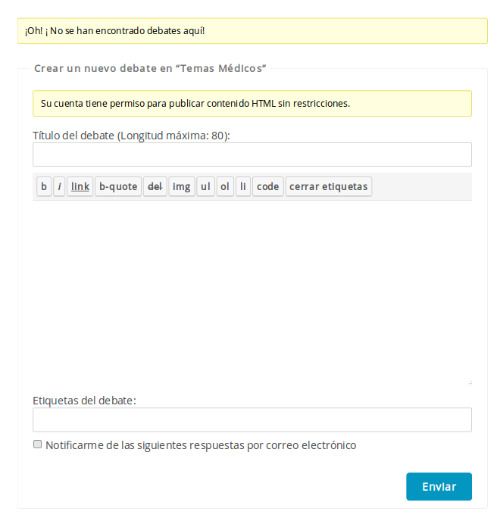Click the 'del' strikethrough tag button
Screen dimensions: 500x524
155,186
